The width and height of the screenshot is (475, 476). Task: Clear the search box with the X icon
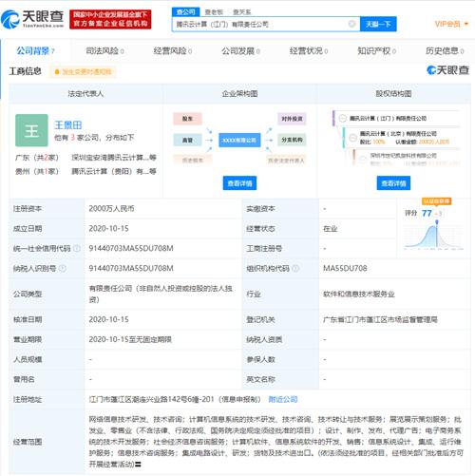pyautogui.click(x=351, y=24)
